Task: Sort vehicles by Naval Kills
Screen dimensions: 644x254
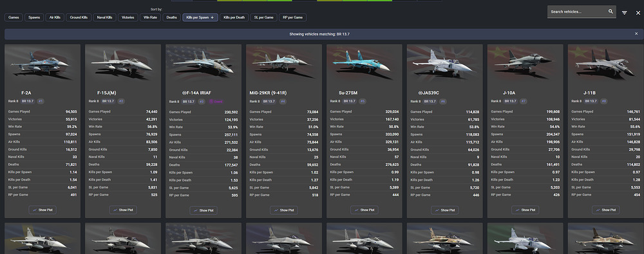Action: [105, 17]
